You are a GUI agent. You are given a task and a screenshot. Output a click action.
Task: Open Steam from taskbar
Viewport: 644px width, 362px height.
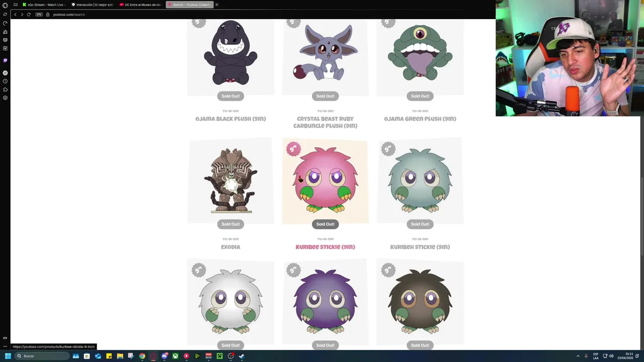242,356
